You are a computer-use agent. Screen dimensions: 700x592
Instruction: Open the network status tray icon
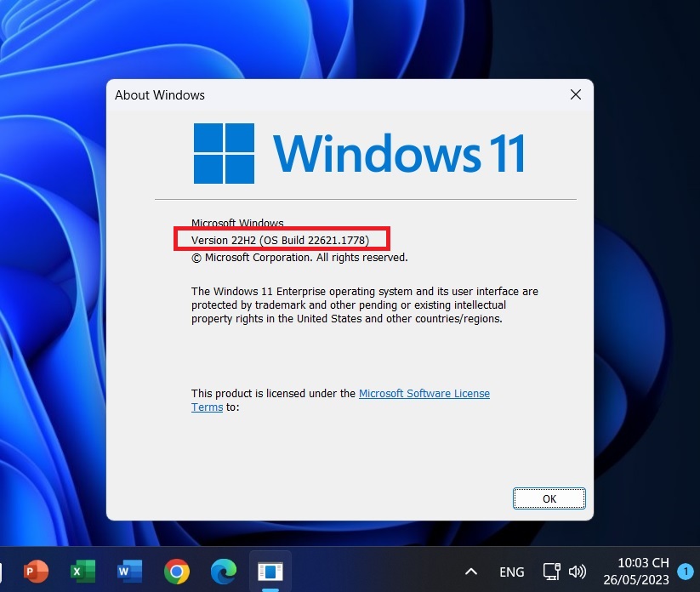(552, 572)
